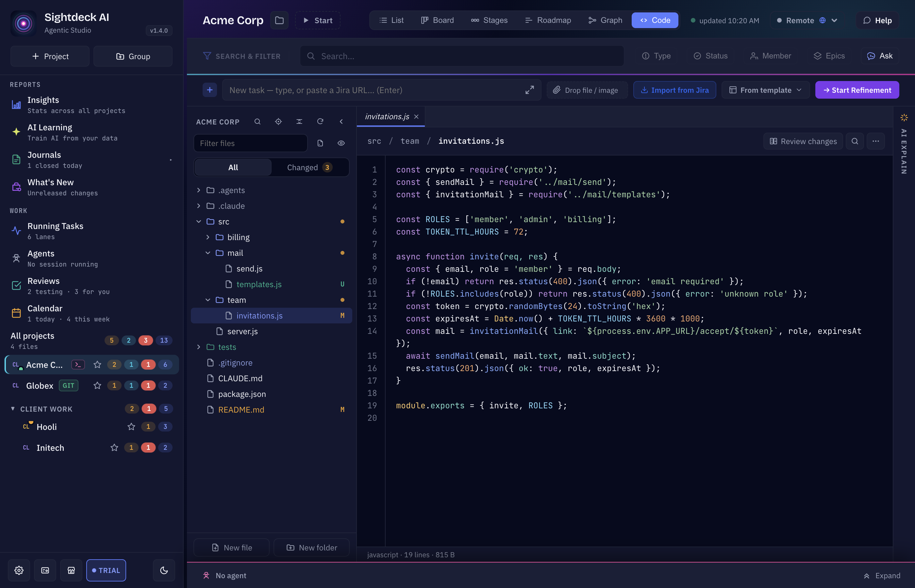The width and height of the screenshot is (915, 588).
Task: Toggle hidden files eye icon
Action: click(341, 143)
